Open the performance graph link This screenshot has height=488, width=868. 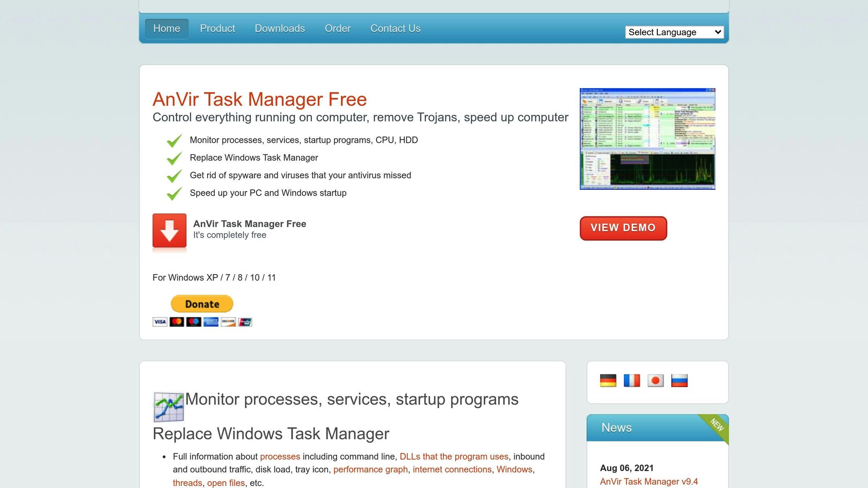(x=370, y=469)
